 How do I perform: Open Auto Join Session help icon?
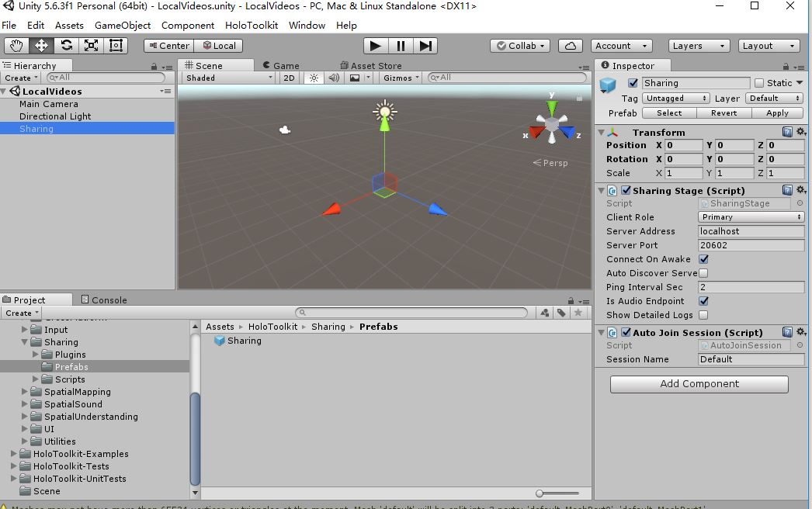787,332
